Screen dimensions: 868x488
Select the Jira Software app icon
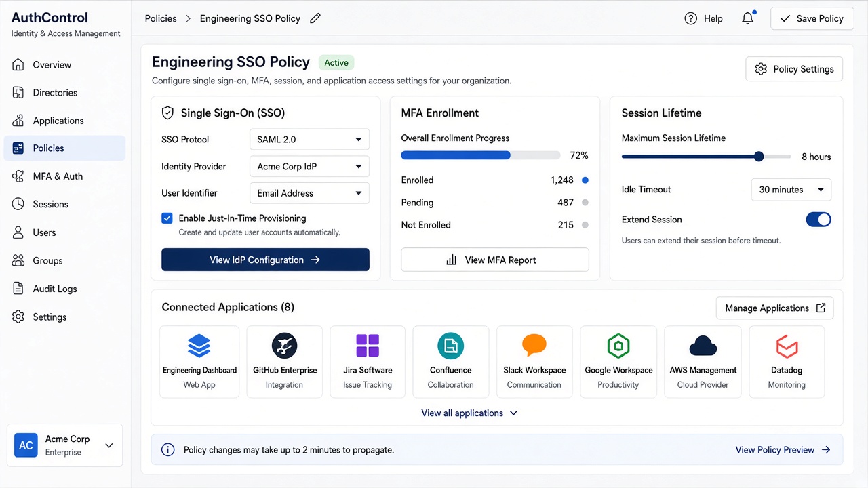click(368, 346)
